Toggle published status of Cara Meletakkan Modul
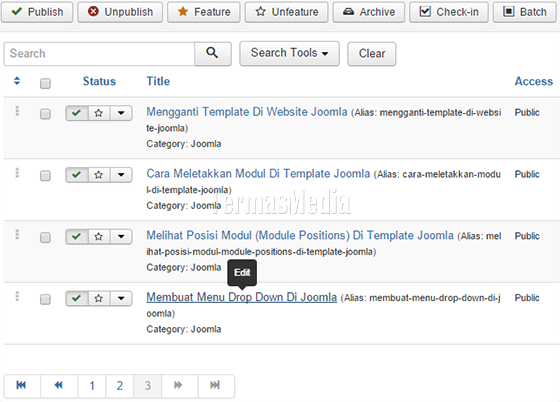Image resolution: width=560 pixels, height=402 pixels. tap(77, 175)
